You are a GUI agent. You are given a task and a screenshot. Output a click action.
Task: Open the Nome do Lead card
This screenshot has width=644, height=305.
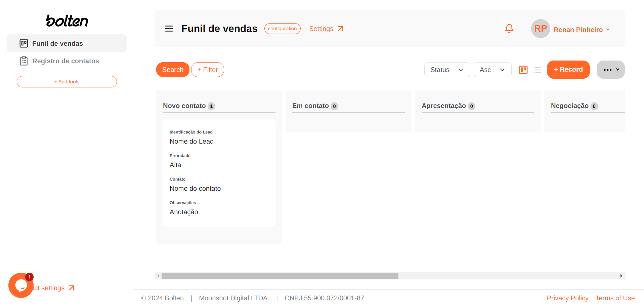219,173
